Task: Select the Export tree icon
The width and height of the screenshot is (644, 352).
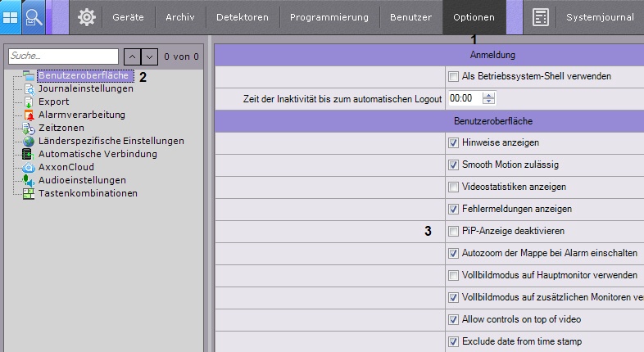Action: pos(29,102)
